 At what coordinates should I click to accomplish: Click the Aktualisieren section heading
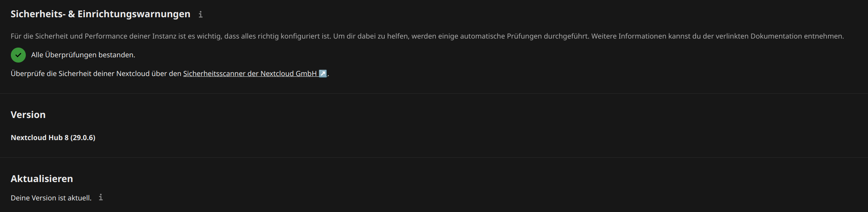click(42, 179)
